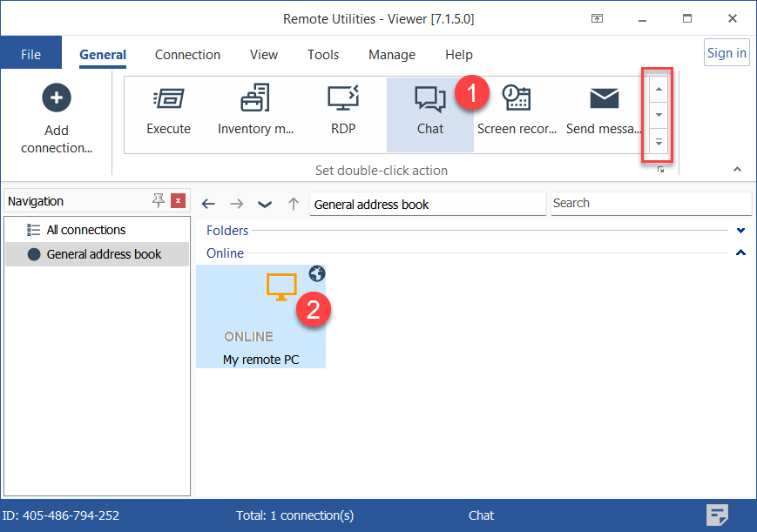Close the Navigation pane
This screenshot has height=532, width=757.
(x=178, y=201)
